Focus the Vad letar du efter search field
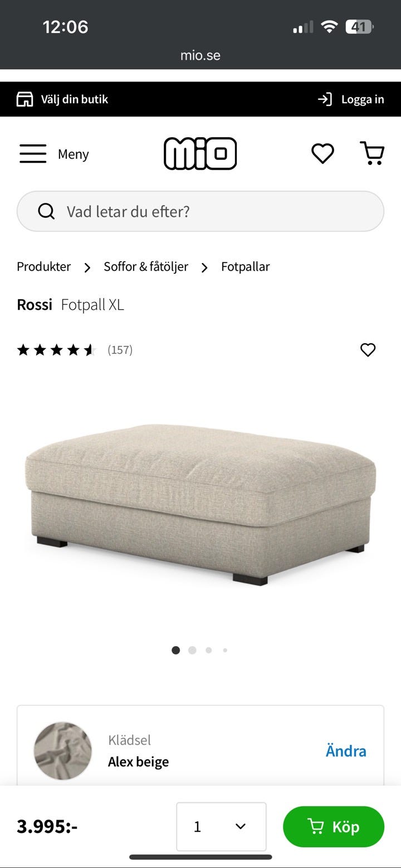Screen dimensions: 401x868 pyautogui.click(x=200, y=211)
